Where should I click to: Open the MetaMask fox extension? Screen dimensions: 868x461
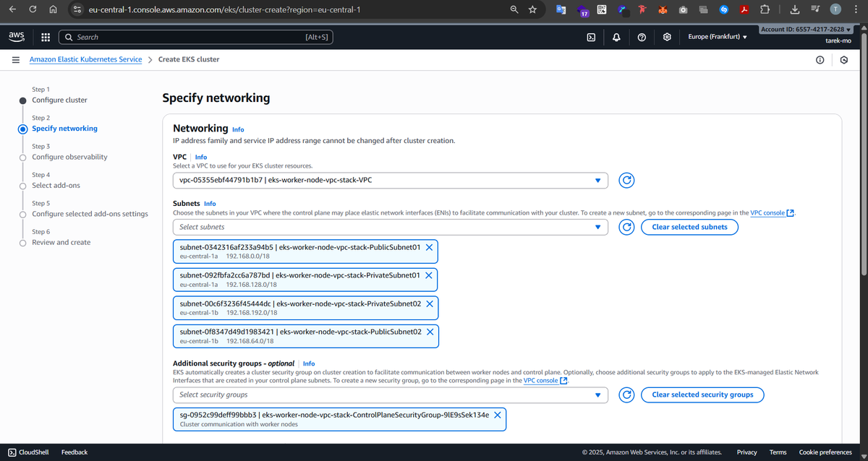click(x=663, y=9)
